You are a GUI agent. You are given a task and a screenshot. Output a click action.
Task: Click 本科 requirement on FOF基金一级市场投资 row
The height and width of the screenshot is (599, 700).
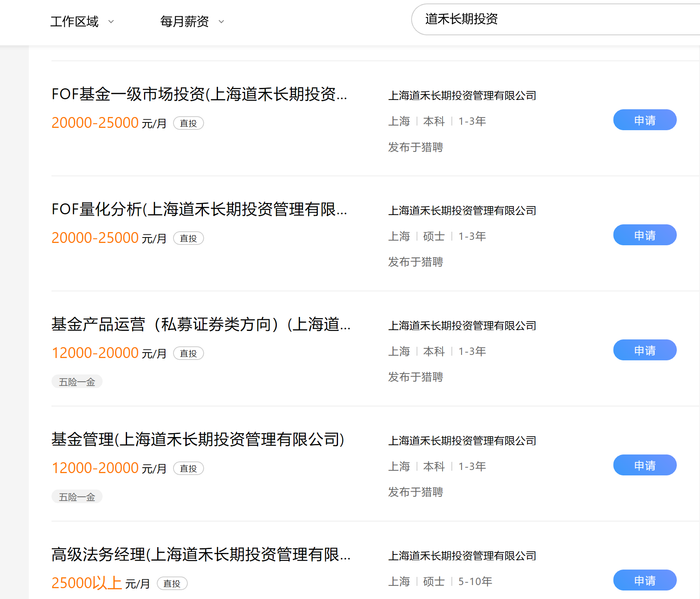coord(434,121)
